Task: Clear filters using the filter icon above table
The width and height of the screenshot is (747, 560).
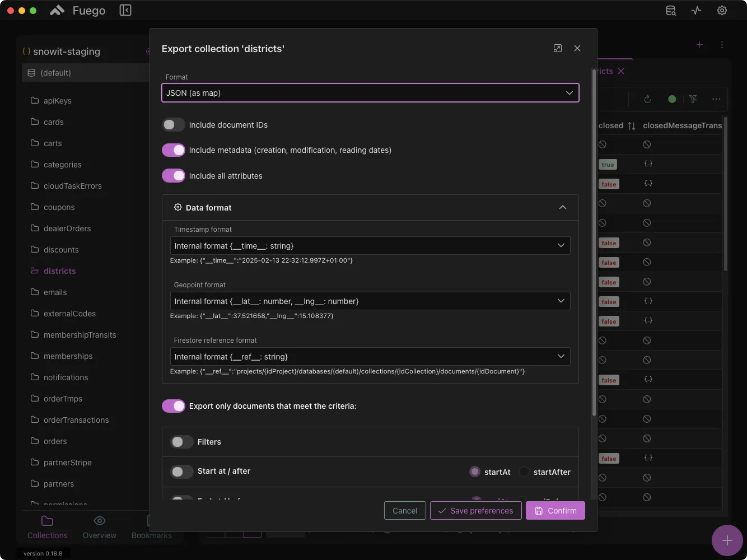Action: pos(694,99)
